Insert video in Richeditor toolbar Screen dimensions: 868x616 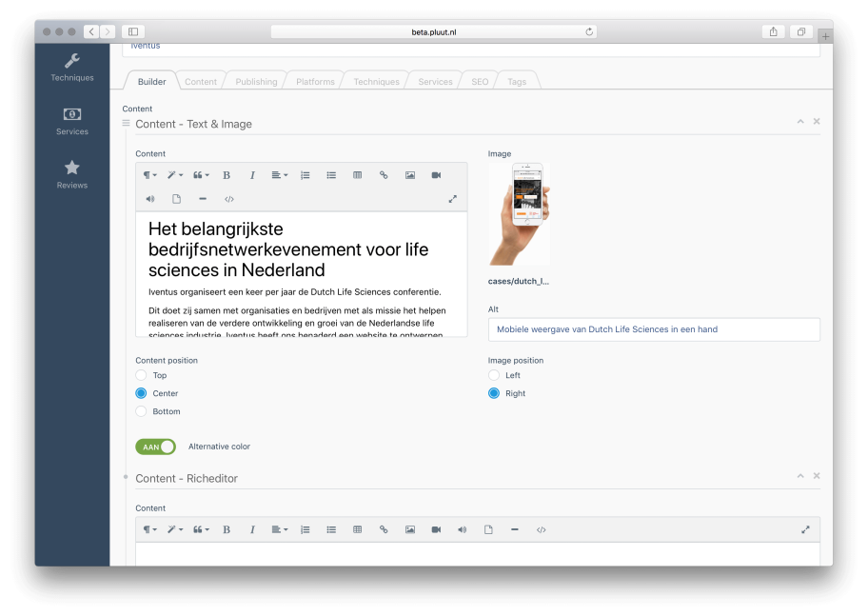[436, 529]
